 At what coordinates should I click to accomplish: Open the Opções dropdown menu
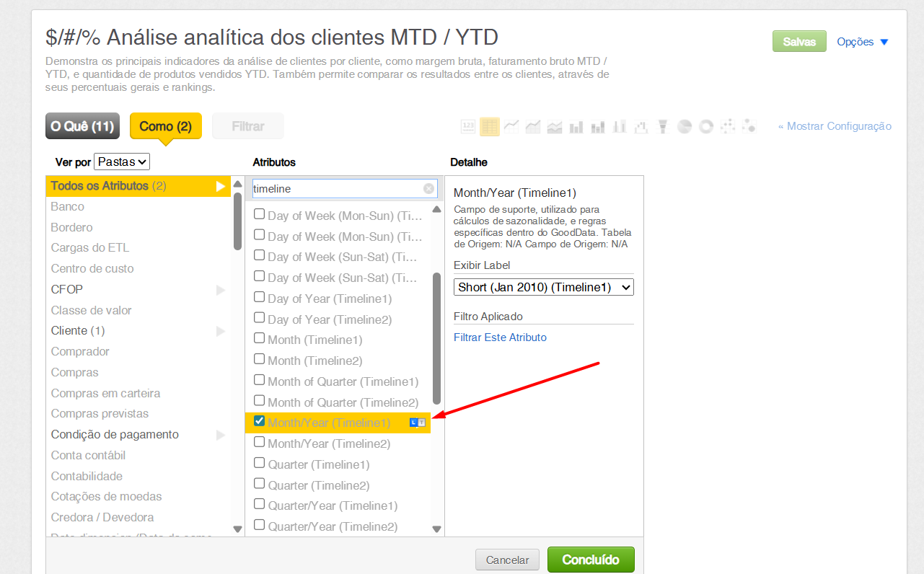click(x=863, y=42)
